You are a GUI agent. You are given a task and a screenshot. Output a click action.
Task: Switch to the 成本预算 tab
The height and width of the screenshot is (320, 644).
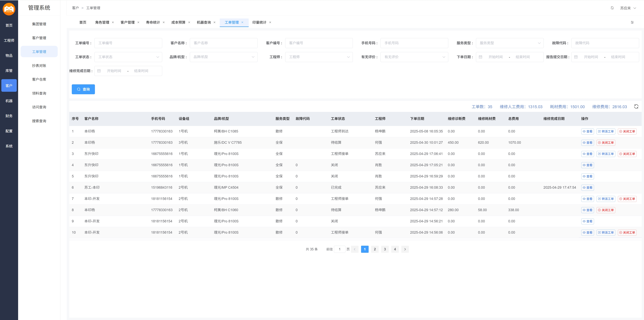click(x=178, y=22)
